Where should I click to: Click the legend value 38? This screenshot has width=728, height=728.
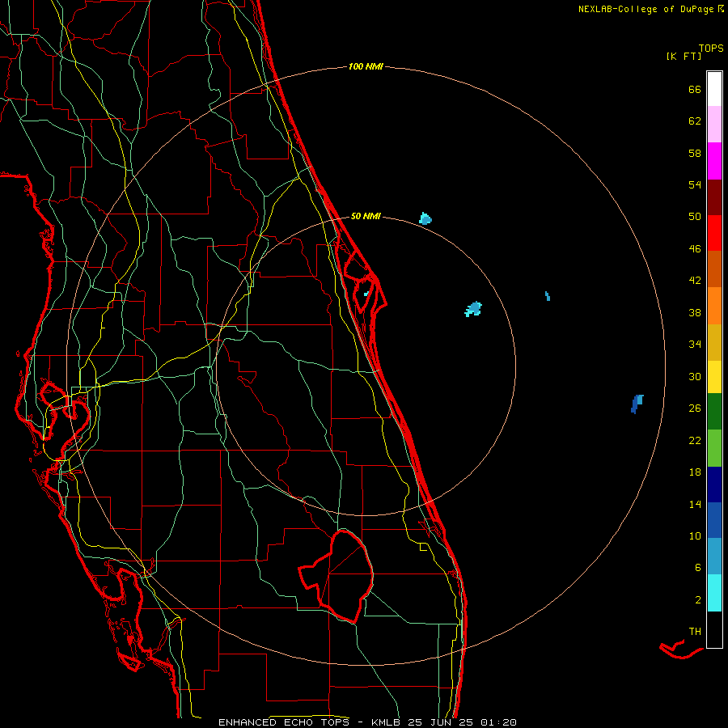click(x=695, y=313)
